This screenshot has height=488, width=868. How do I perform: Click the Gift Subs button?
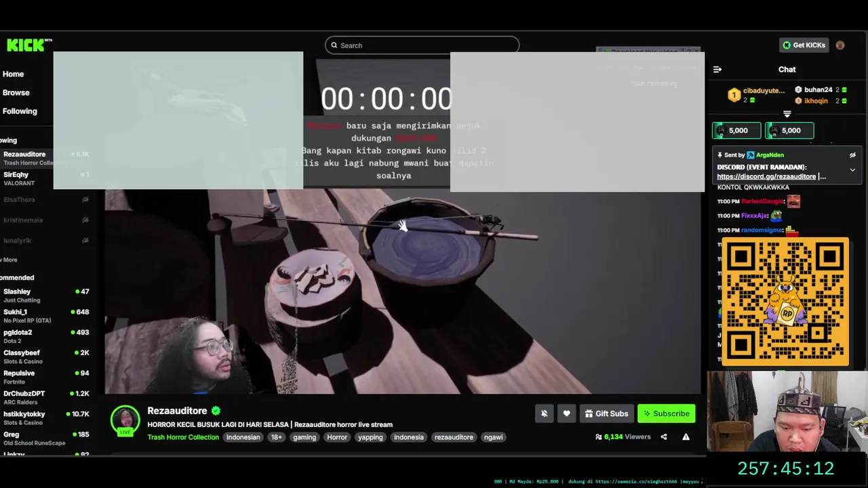click(606, 413)
